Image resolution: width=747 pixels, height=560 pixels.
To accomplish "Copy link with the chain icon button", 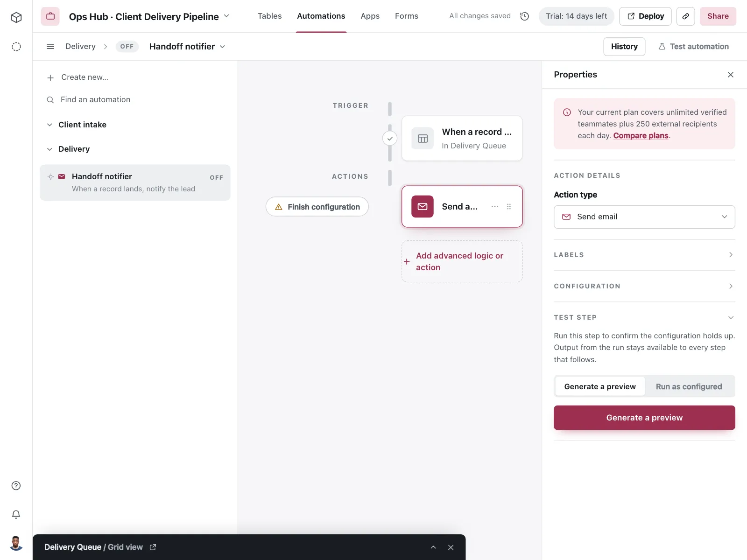I will tap(685, 16).
